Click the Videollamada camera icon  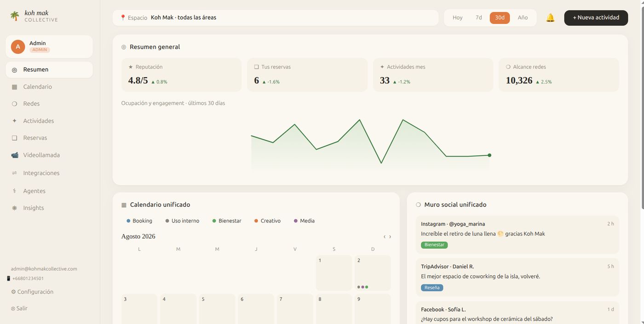pos(15,155)
